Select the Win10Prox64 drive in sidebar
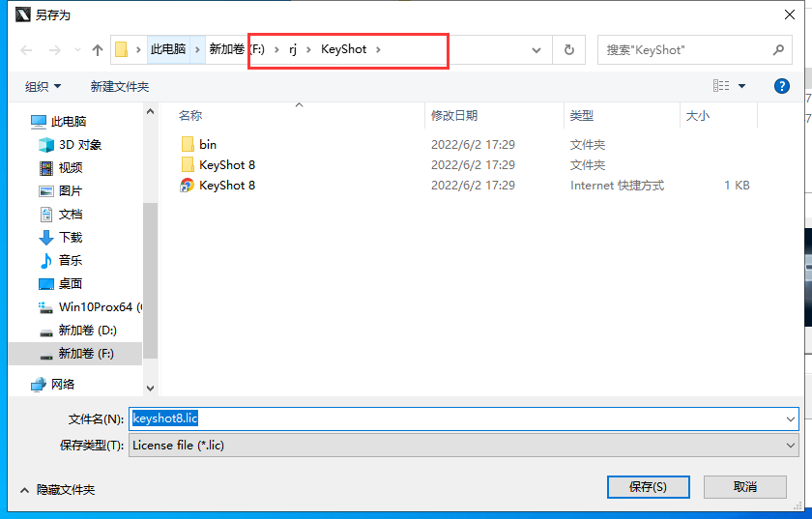Viewport: 812px width, 519px height. (90, 307)
